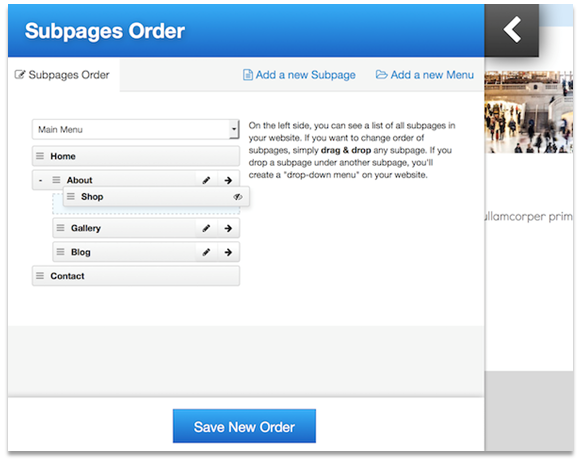Click the dropdown arrow of Main Menu selector

[234, 129]
